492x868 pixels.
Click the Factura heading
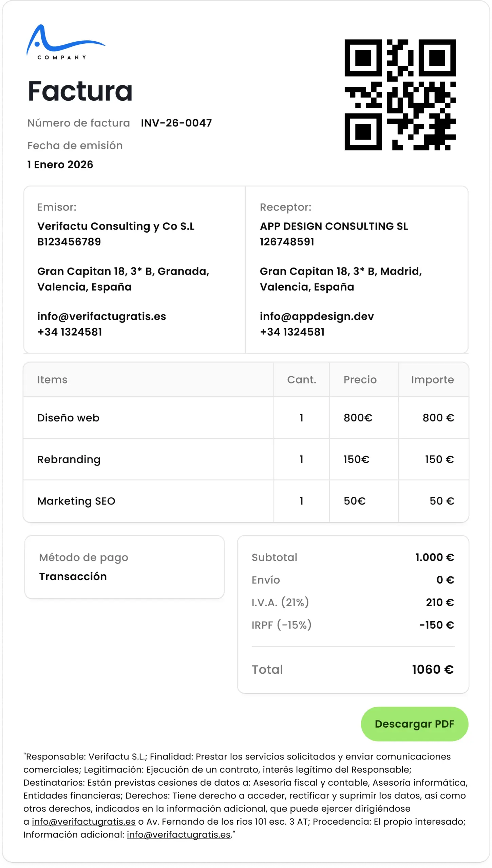pos(80,91)
